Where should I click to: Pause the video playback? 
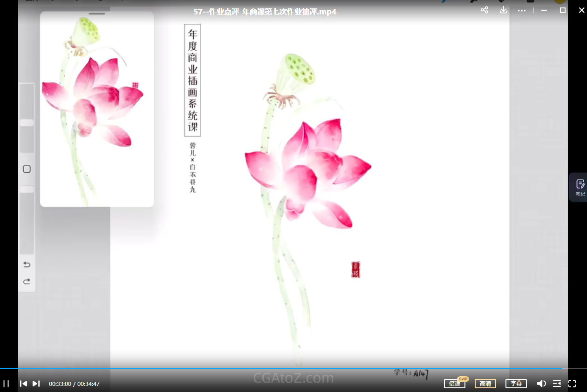7,384
